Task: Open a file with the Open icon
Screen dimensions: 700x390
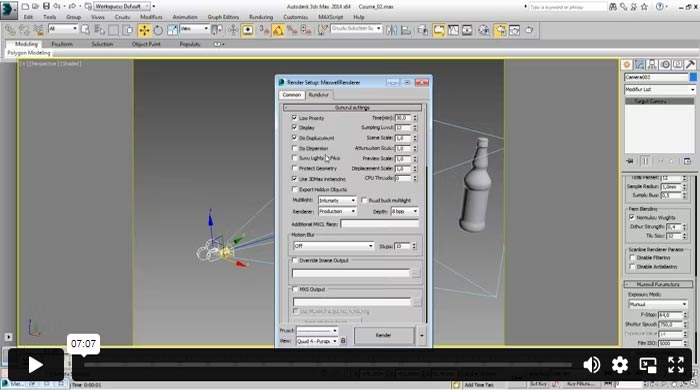Action: pyautogui.click(x=35, y=6)
